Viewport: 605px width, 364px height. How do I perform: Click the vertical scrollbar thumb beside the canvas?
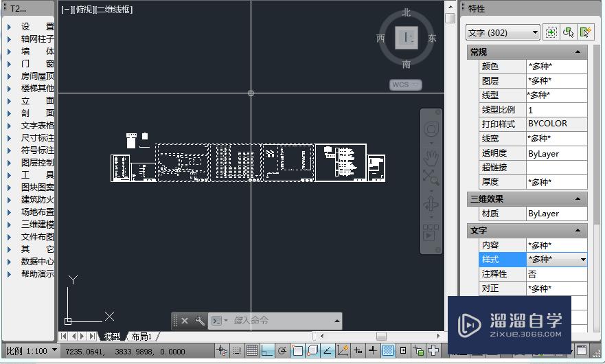click(450, 18)
